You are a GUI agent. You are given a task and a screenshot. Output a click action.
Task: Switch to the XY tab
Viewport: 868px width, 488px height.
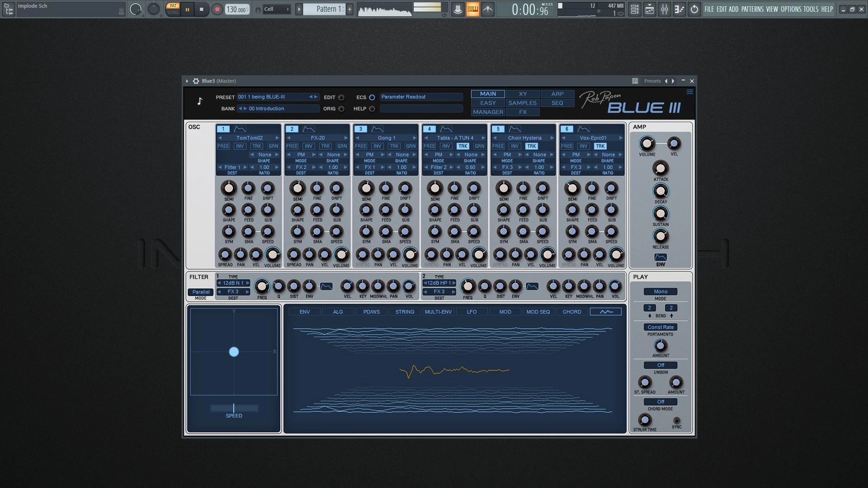click(523, 94)
